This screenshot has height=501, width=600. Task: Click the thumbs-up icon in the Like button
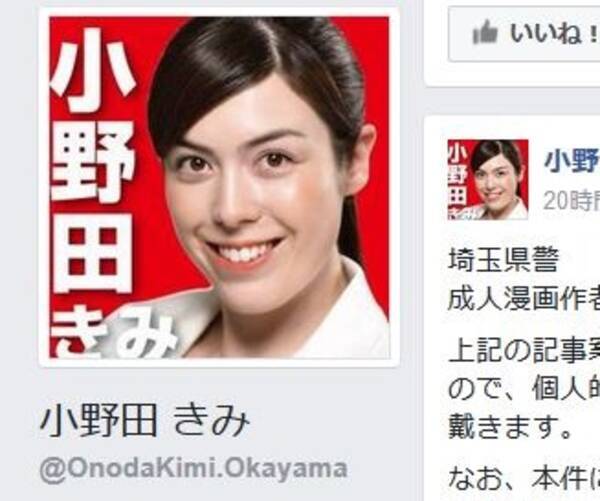pyautogui.click(x=485, y=33)
